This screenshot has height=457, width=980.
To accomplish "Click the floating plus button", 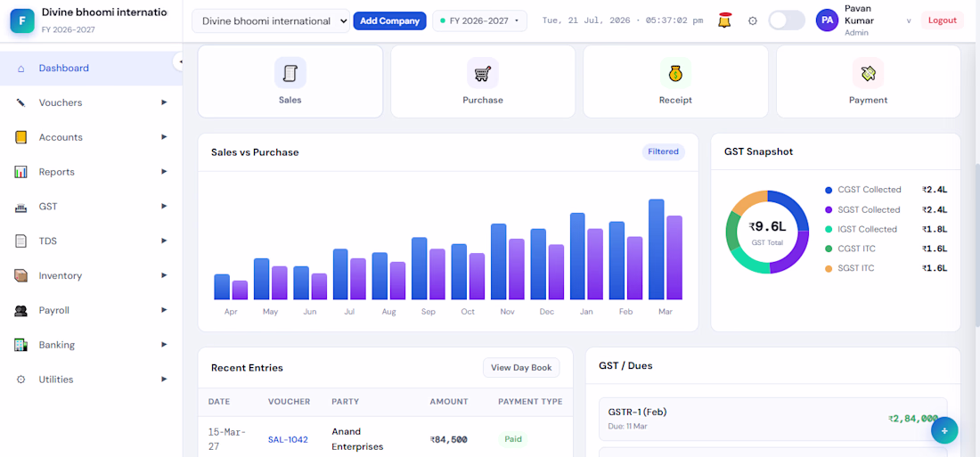I will tap(944, 430).
